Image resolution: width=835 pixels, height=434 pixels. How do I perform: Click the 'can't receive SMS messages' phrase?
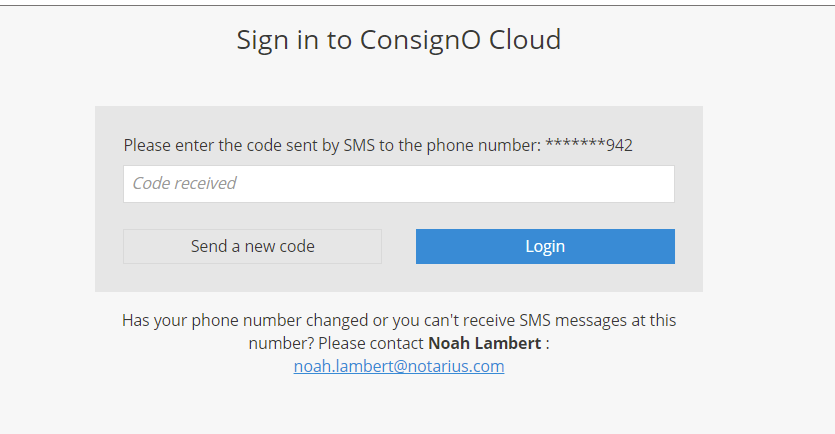(531, 320)
